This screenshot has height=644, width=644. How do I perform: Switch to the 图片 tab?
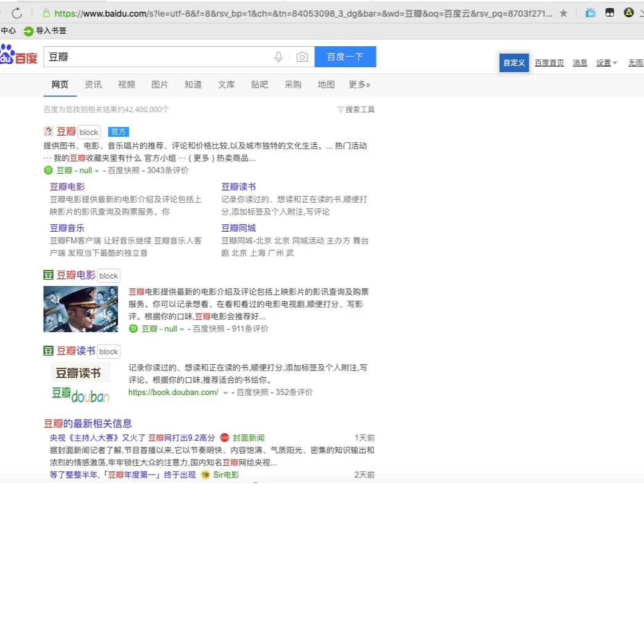click(160, 84)
